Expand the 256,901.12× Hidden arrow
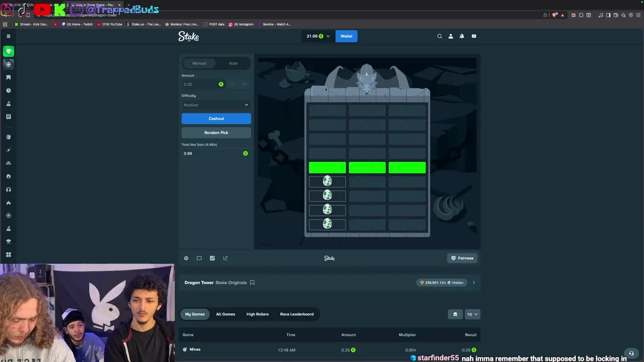644x362 pixels. pos(473,283)
